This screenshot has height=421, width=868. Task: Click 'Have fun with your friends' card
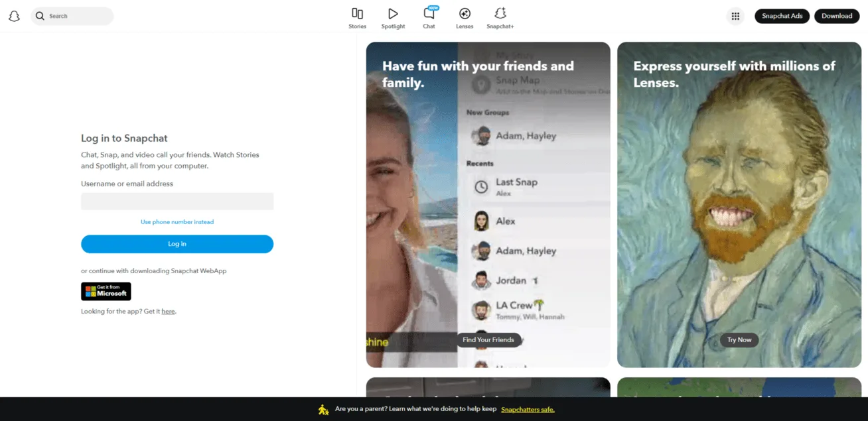pos(488,205)
